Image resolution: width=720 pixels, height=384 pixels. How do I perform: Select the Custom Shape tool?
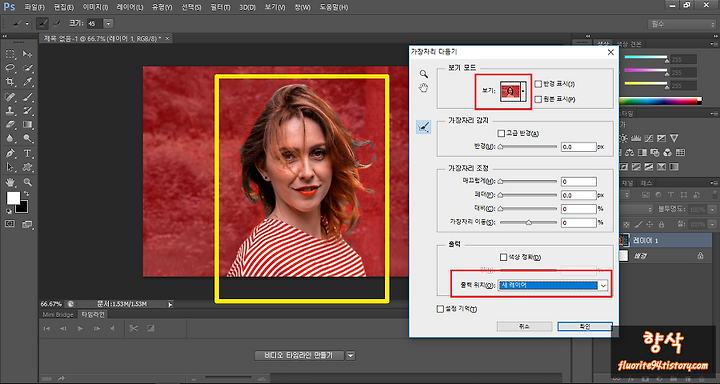[28, 167]
